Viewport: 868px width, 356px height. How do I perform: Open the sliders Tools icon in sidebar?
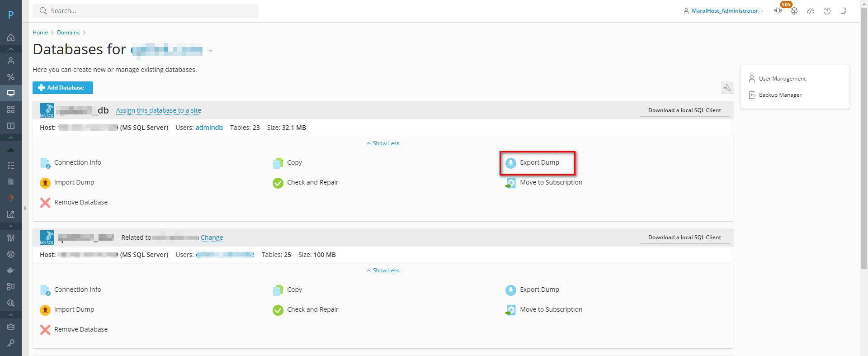pyautogui.click(x=11, y=238)
